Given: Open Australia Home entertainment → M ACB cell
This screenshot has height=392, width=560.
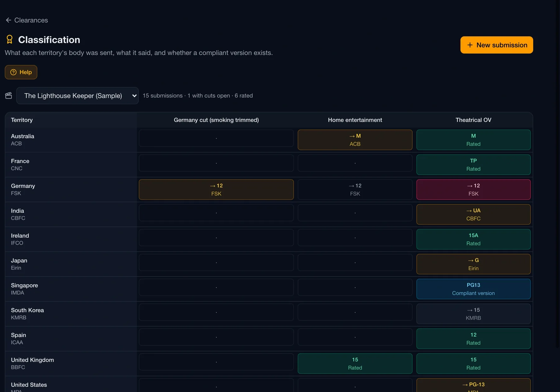Looking at the screenshot, I should (355, 140).
